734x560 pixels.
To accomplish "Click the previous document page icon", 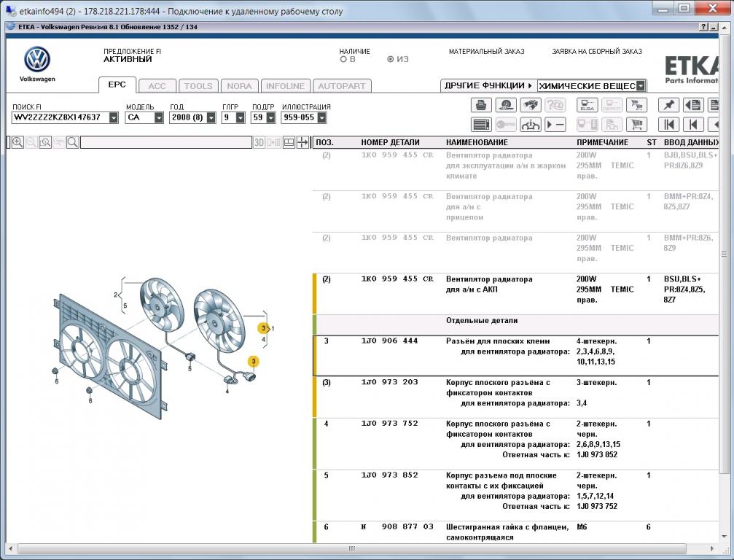I will [693, 105].
